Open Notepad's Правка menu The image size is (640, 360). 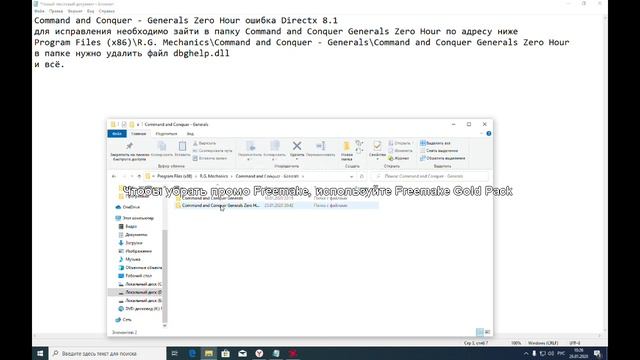(x=56, y=11)
